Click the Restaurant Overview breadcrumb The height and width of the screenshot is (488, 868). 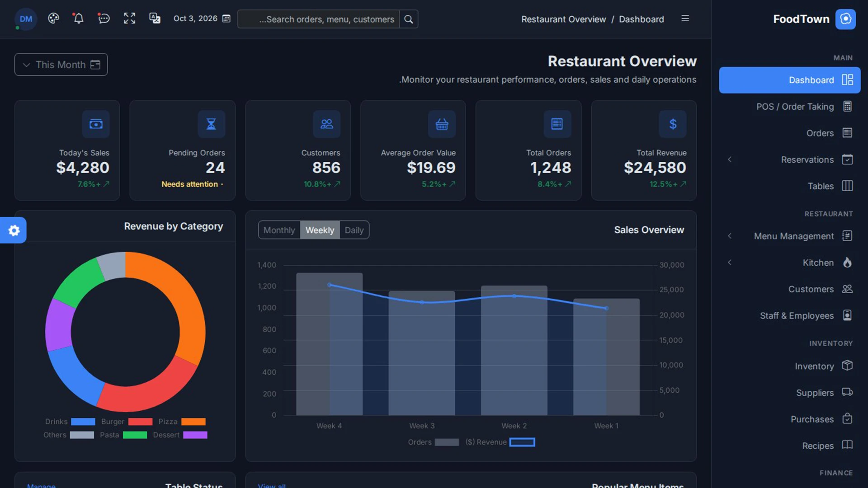click(563, 19)
